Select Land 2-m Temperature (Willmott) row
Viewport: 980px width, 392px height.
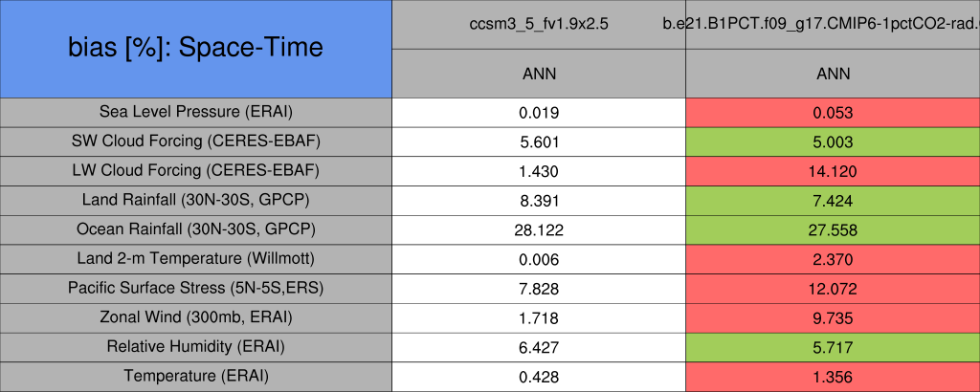(x=196, y=259)
